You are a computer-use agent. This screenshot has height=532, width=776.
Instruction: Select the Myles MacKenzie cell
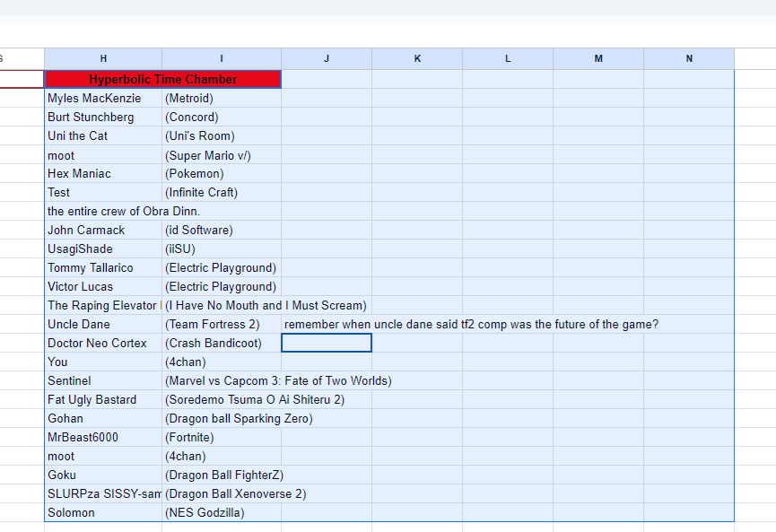point(103,98)
